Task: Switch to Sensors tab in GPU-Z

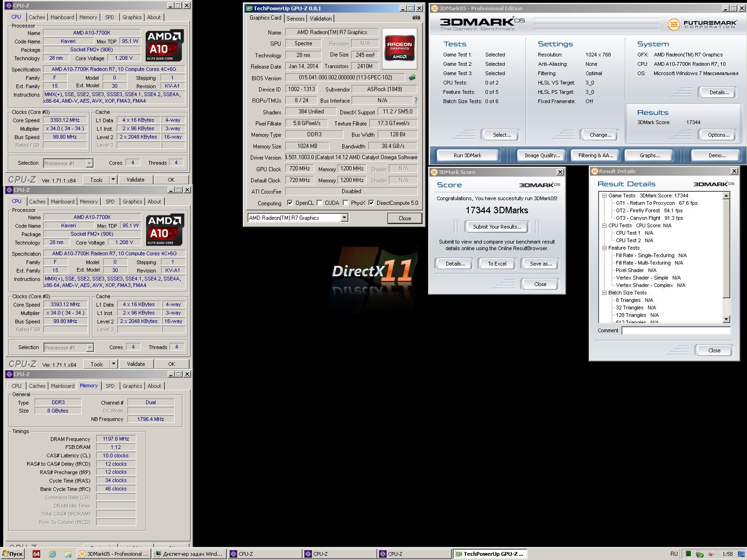Action: point(296,19)
